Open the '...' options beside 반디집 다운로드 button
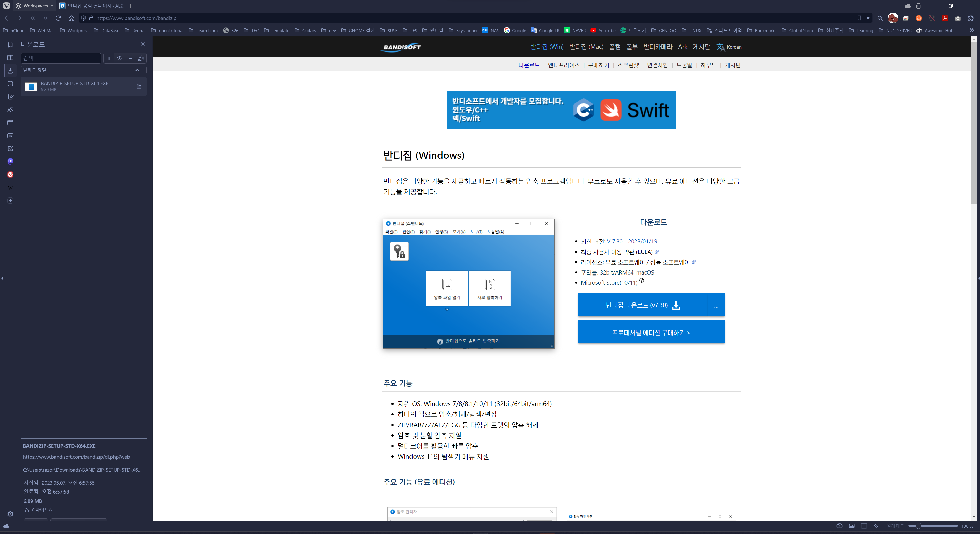980x534 pixels. pyautogui.click(x=716, y=305)
